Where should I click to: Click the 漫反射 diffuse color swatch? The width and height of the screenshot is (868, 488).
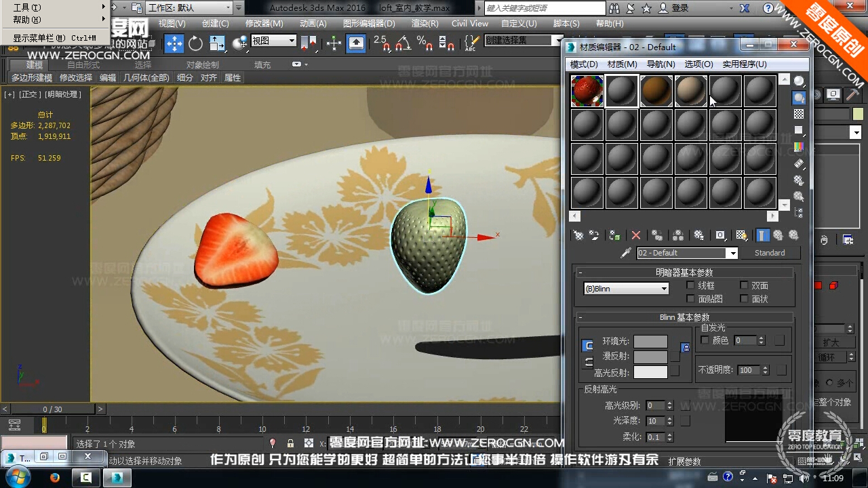(650, 357)
